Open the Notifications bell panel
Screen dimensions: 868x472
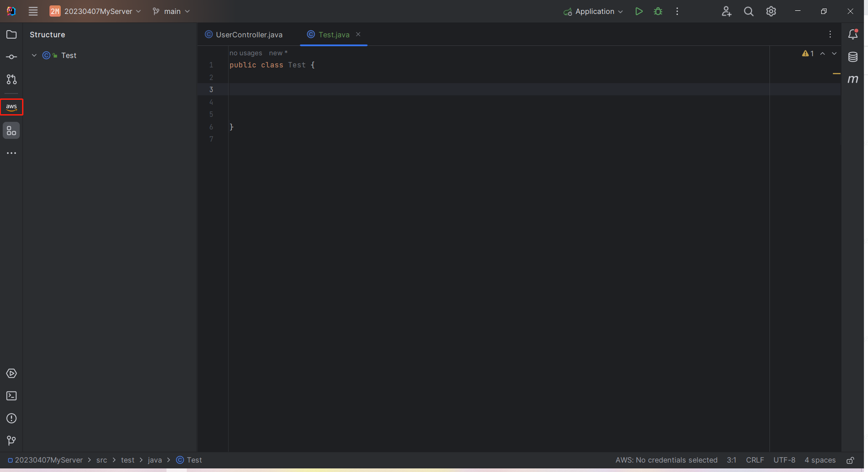(x=853, y=35)
